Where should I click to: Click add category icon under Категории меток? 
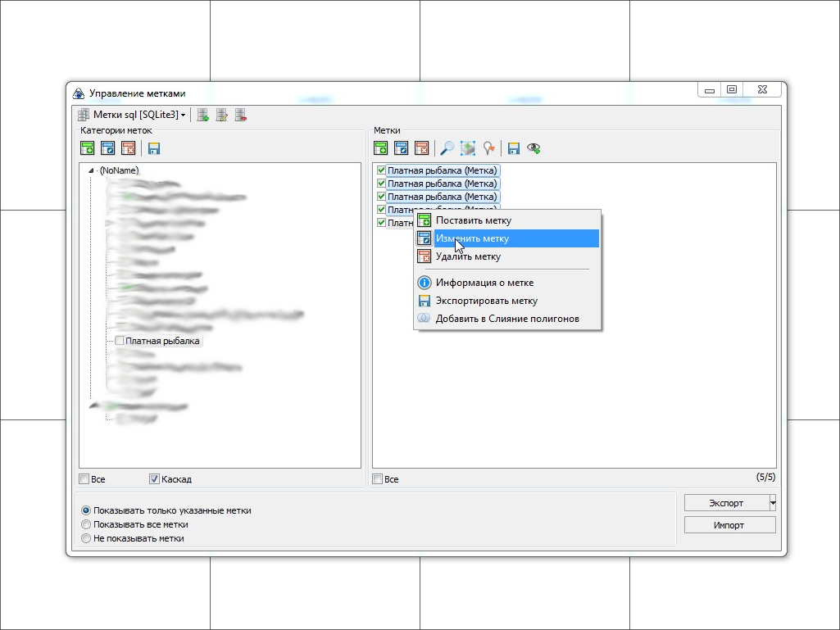pyautogui.click(x=88, y=148)
